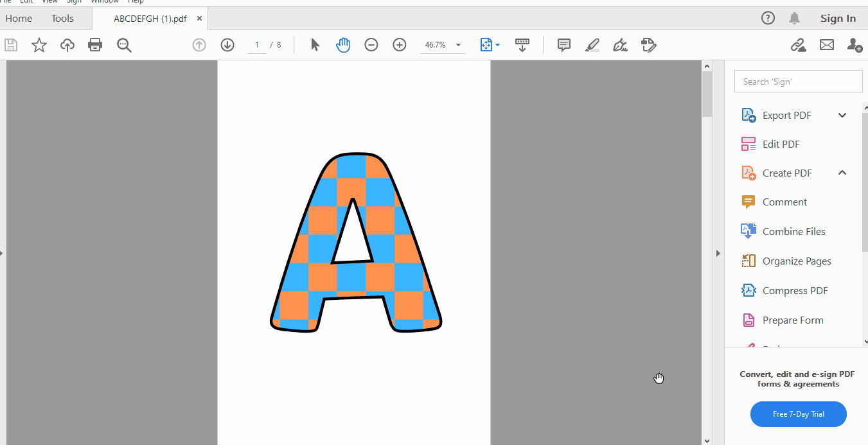The image size is (868, 445).
Task: Add a sticky note comment
Action: tap(564, 45)
